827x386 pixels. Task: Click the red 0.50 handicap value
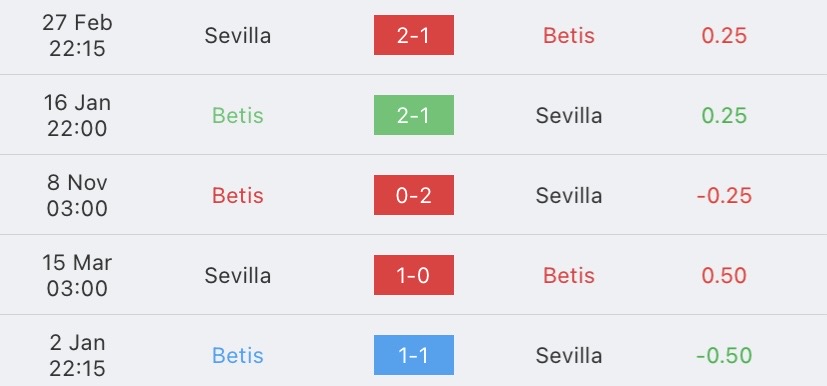[x=724, y=276]
